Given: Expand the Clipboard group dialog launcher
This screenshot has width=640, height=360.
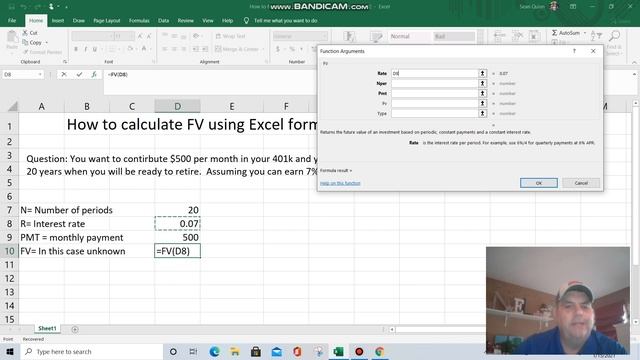Looking at the screenshot, I should [65, 62].
